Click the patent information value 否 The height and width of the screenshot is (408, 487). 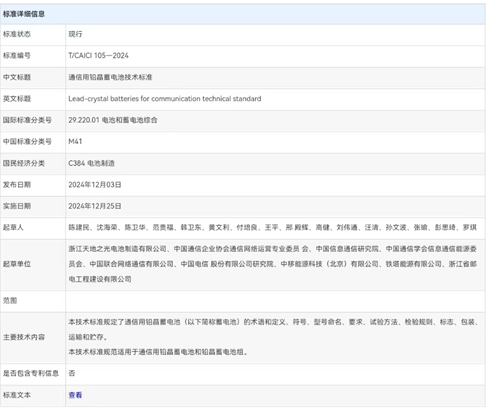[72, 373]
